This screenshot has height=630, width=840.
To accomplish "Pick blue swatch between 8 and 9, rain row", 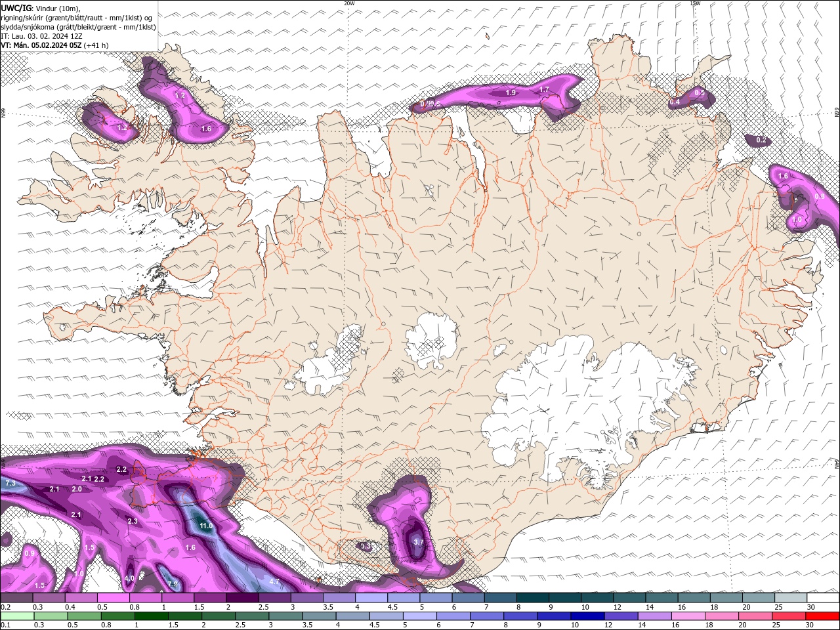I will [x=522, y=616].
